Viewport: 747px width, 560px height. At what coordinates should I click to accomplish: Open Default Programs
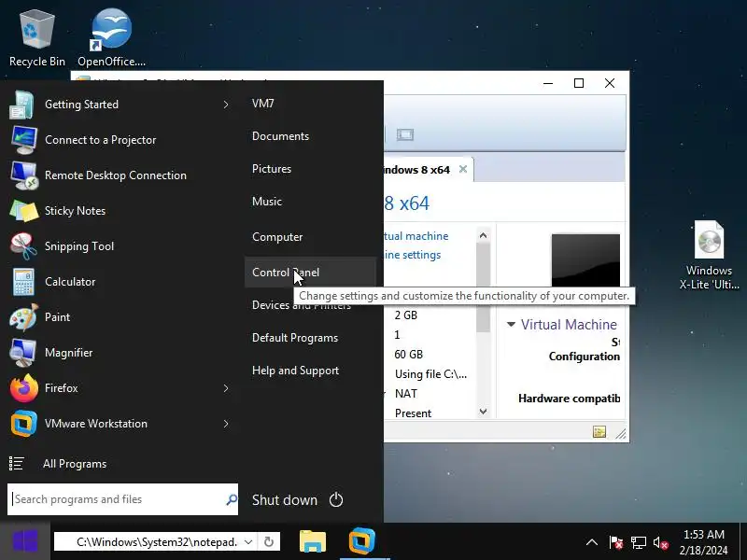295,338
